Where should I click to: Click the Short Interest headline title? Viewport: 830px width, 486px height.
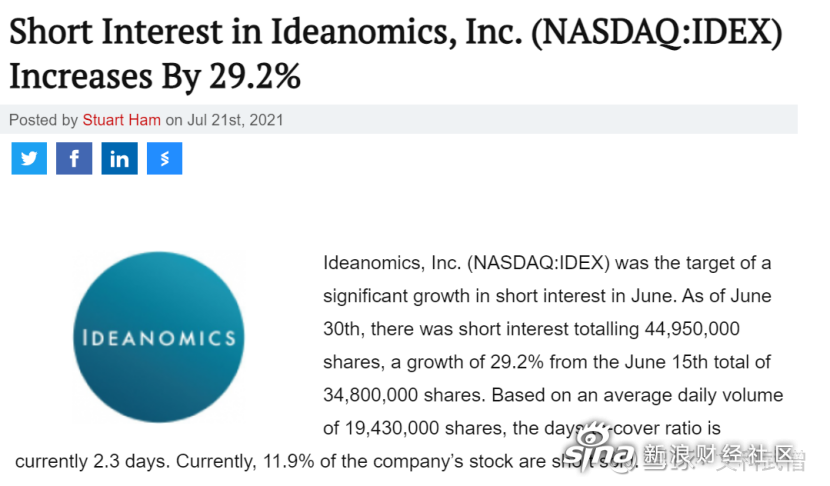[395, 53]
